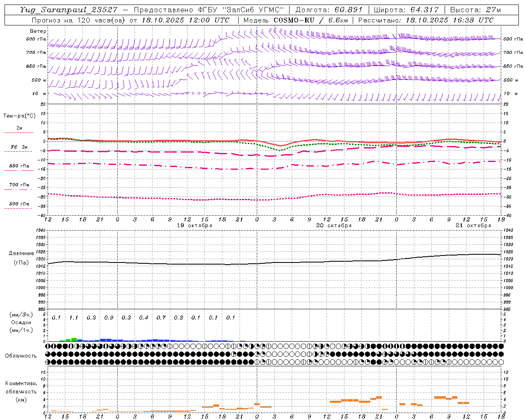Click the 0.9 precipitation amount value
Screen dimensions: 525x420
pos(109,317)
